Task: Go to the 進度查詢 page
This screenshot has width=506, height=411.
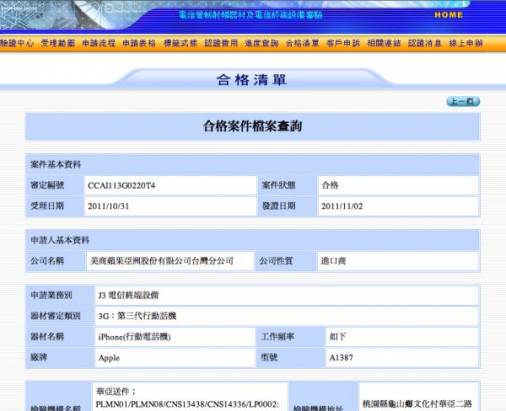Action: [x=262, y=43]
